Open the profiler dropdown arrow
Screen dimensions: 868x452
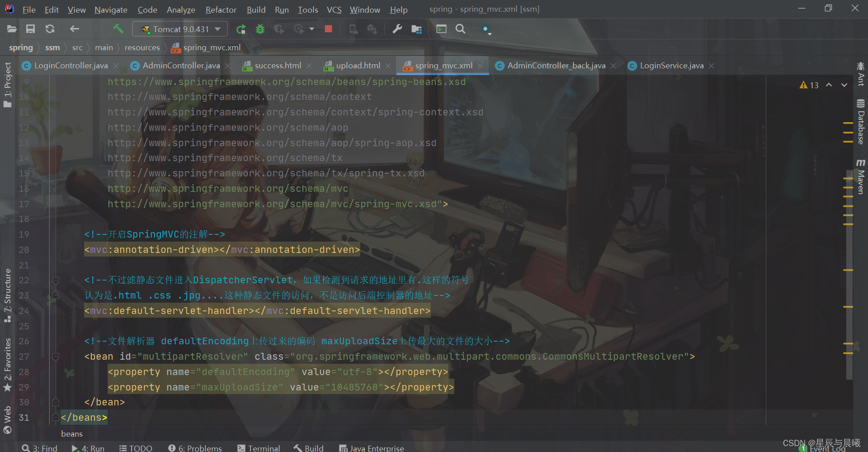pyautogui.click(x=311, y=29)
